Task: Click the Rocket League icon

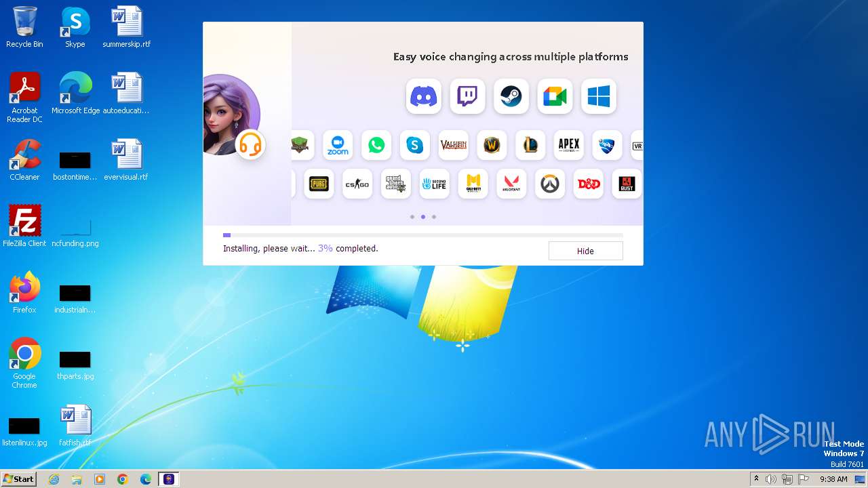Action: tap(608, 145)
